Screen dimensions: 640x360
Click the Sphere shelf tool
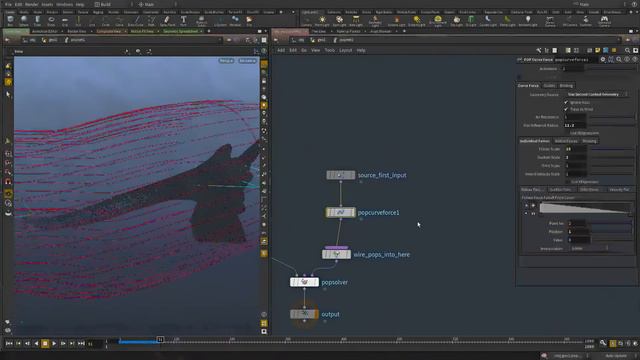point(24,20)
